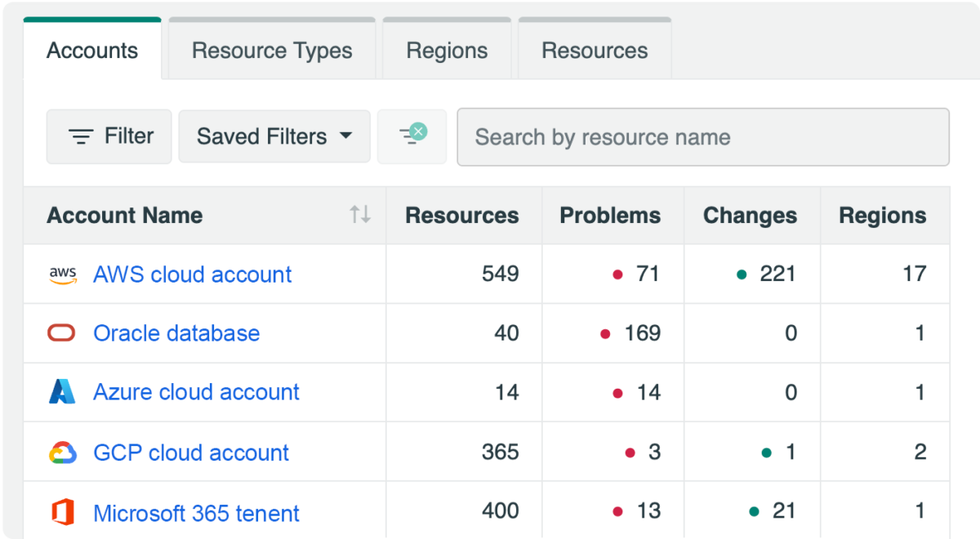Open the AWS cloud account link
Screen dimensions: 980x539
click(192, 274)
